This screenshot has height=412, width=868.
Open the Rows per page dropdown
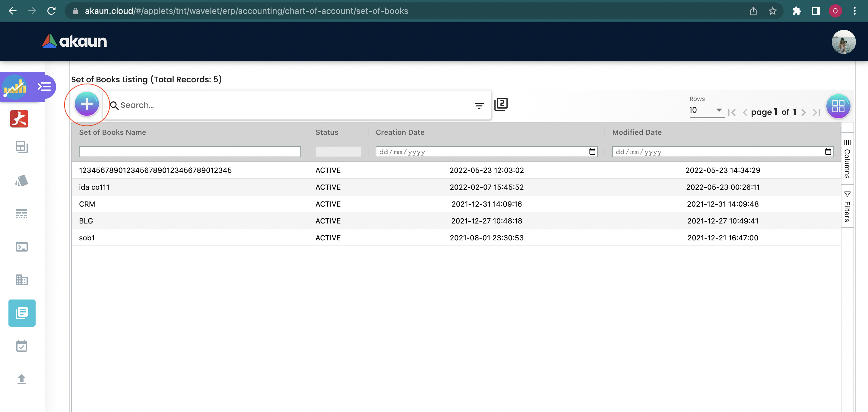click(x=706, y=110)
